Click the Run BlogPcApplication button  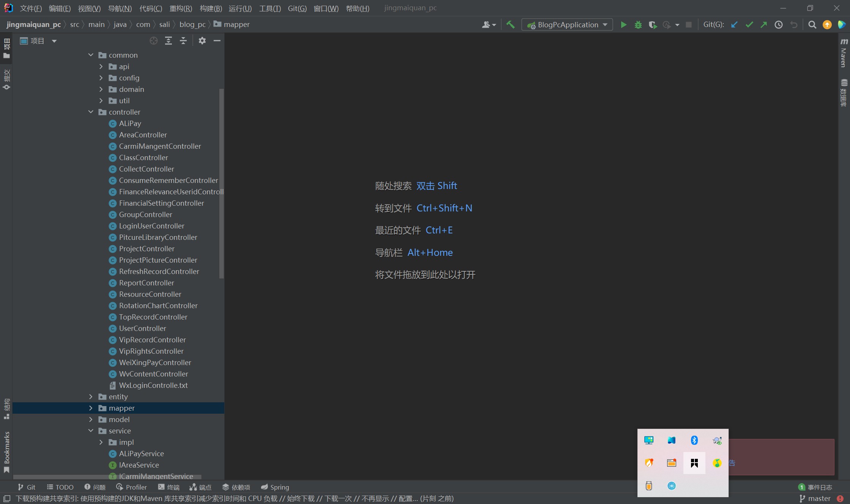(x=624, y=24)
